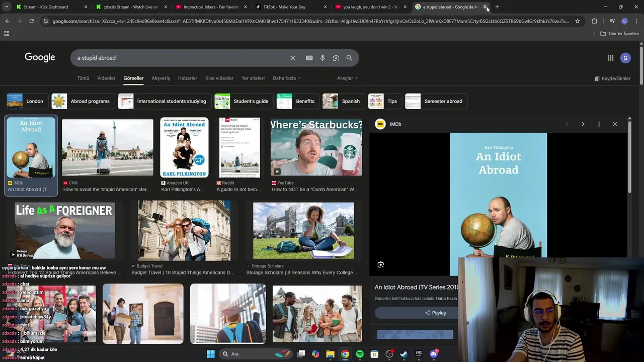Open Chrome media controls icon
Viewport: 644px width, 362px height.
pos(612,21)
